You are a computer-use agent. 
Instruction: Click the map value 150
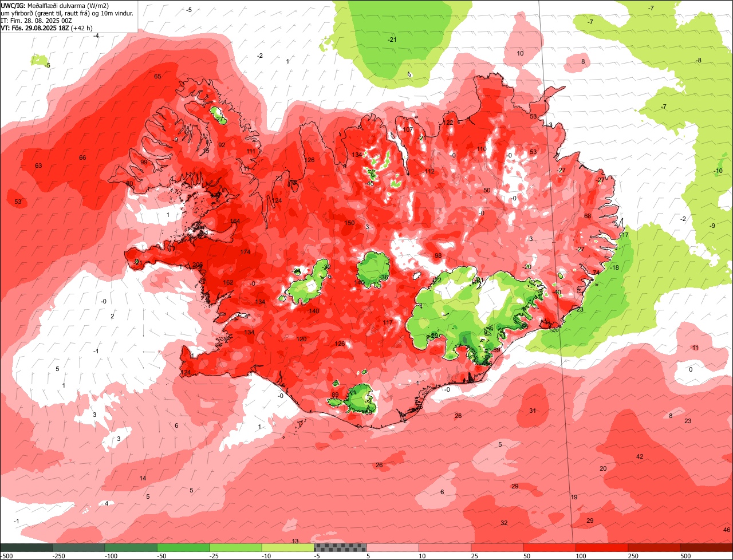click(350, 223)
